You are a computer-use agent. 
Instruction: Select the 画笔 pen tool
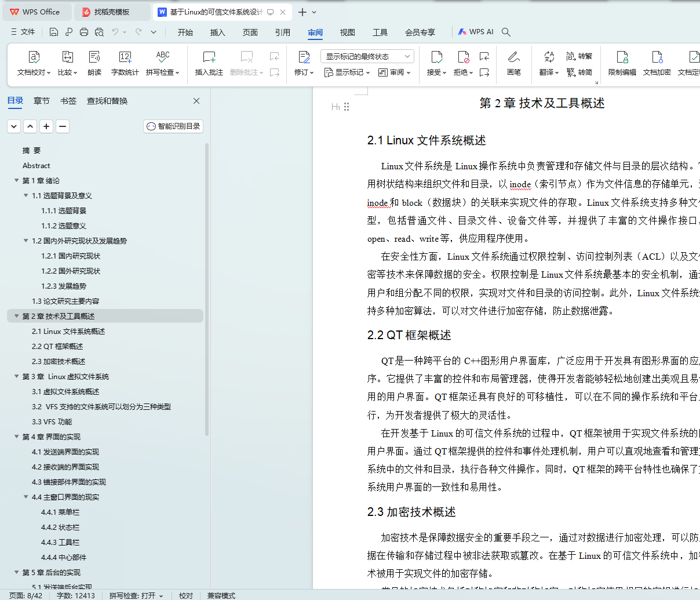pos(513,63)
